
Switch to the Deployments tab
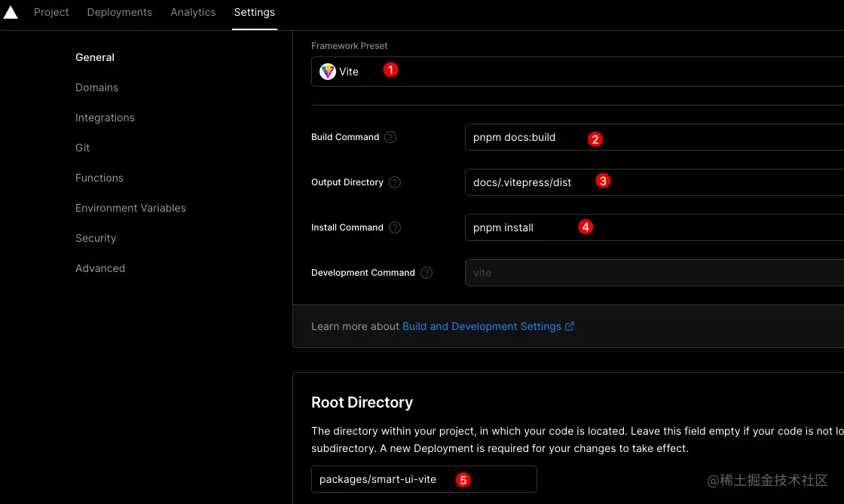120,12
